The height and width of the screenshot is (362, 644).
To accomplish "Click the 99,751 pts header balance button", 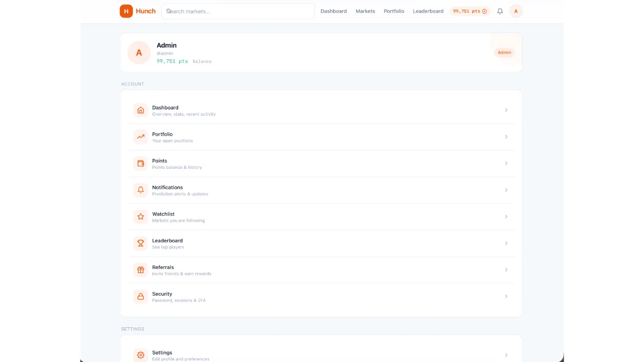I will (470, 11).
